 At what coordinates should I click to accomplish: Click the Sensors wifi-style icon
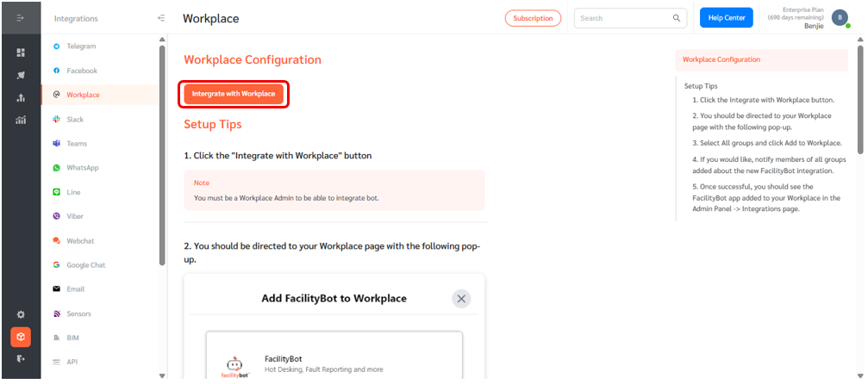click(x=57, y=313)
